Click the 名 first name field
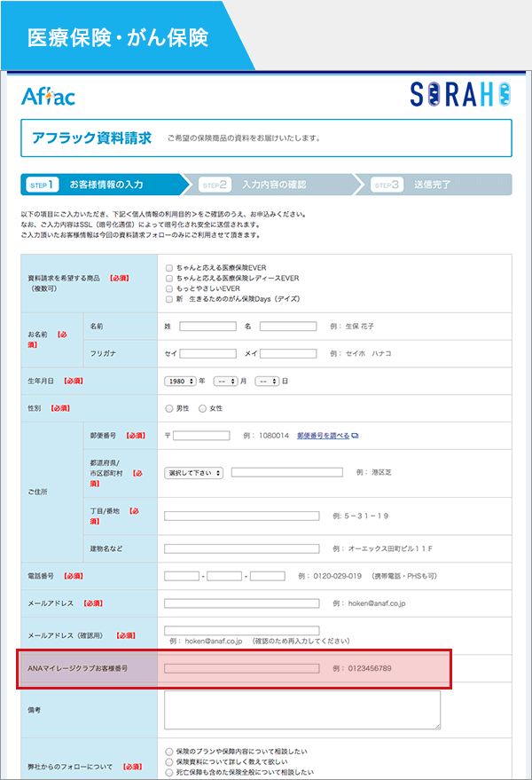The image size is (532, 780). [x=288, y=327]
